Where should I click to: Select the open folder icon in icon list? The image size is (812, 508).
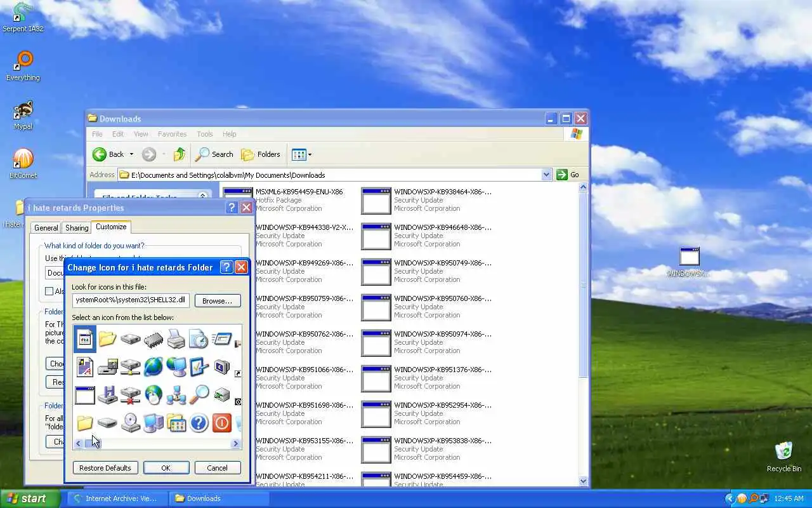(x=107, y=339)
